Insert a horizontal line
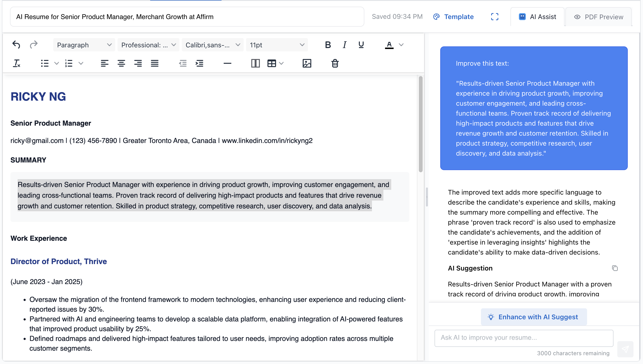 (x=227, y=63)
